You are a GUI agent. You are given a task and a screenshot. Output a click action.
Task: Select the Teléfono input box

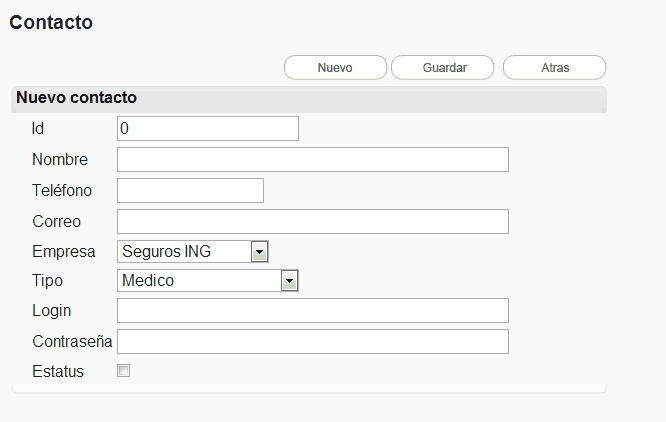pos(190,191)
